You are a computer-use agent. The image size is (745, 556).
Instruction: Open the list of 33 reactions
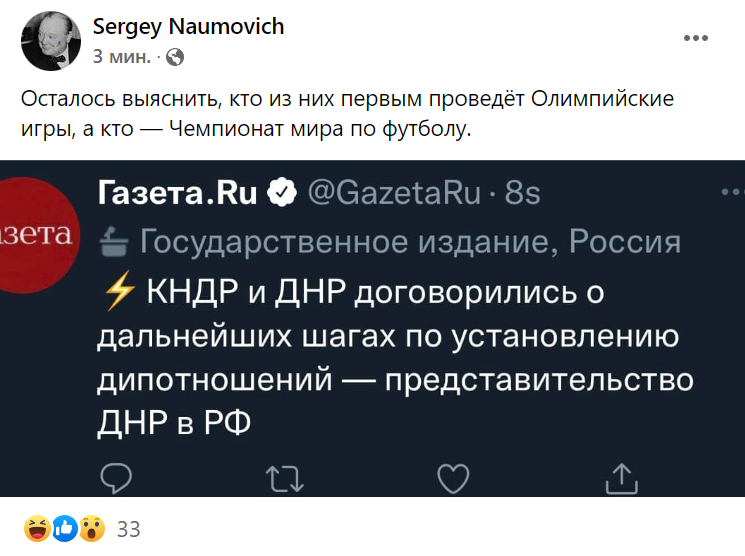tap(129, 530)
